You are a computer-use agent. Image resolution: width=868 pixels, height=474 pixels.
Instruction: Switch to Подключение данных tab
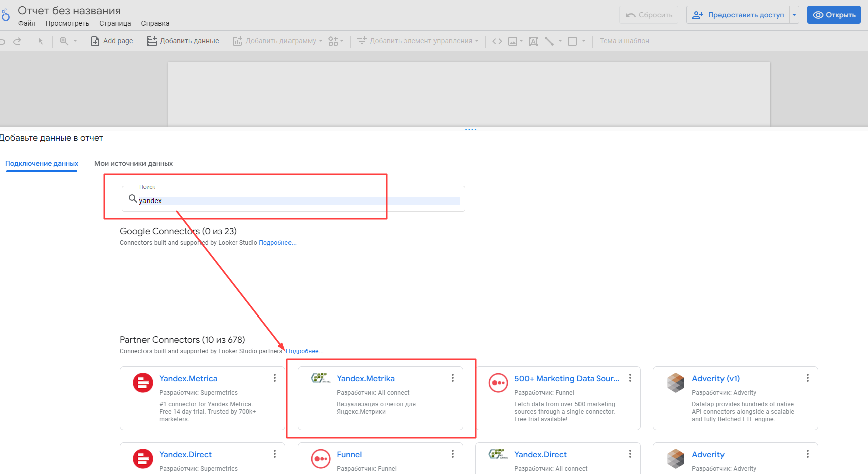42,163
